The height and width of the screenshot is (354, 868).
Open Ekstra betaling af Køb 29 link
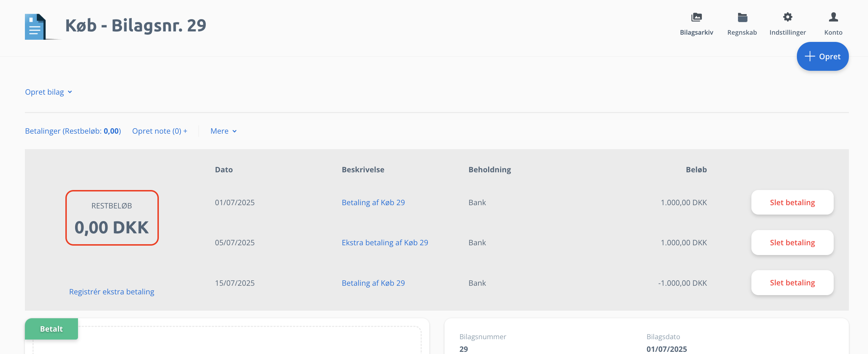coord(385,242)
